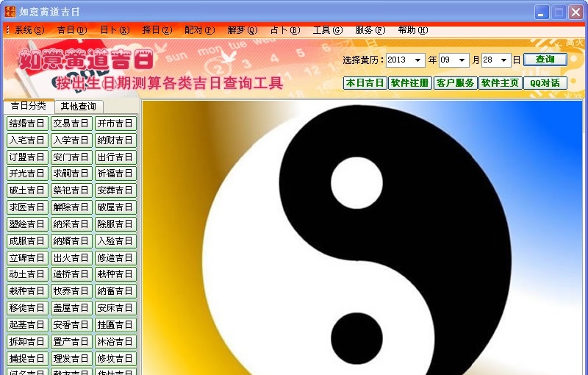Start a QQ对话 chat
Image resolution: width=588 pixels, height=375 pixels.
(x=545, y=83)
